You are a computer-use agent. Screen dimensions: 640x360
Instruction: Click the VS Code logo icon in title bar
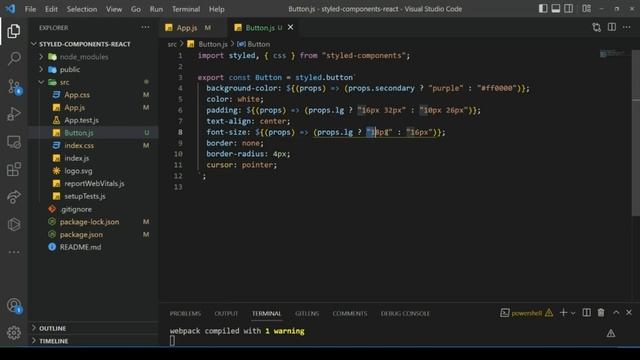pyautogui.click(x=10, y=9)
